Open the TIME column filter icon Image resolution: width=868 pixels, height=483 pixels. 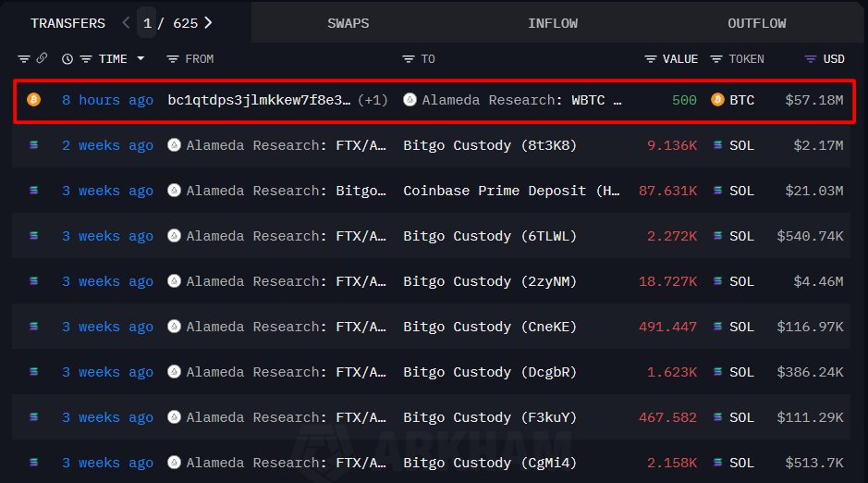[x=86, y=58]
